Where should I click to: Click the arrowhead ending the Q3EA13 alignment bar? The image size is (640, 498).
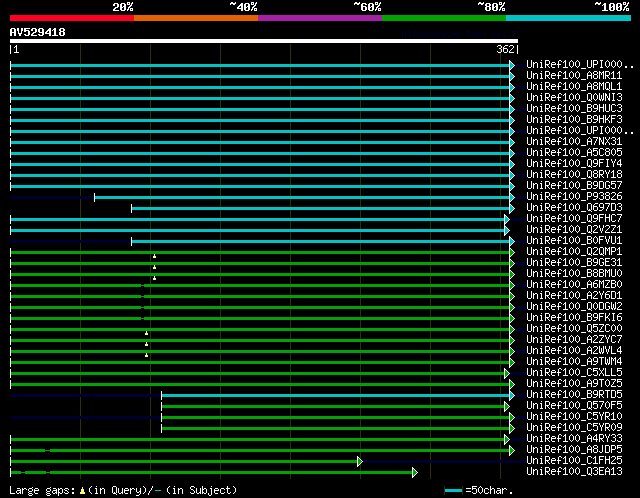[x=415, y=473]
